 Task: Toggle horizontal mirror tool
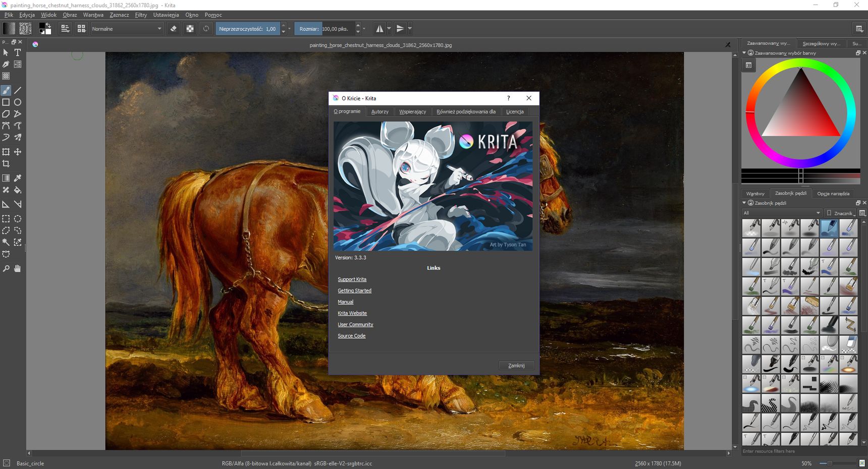[379, 29]
